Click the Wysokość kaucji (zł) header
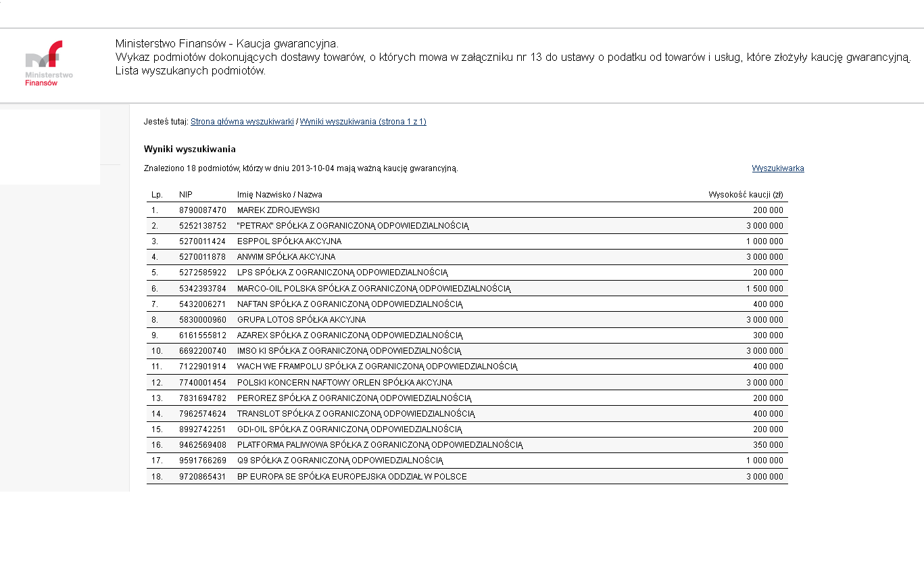 (746, 195)
